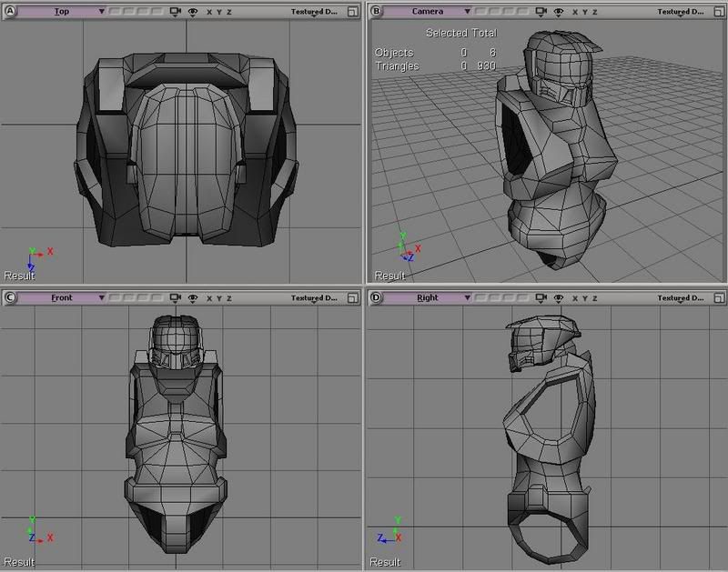Click the Result label in Right viewport
728x572 pixels.
click(385, 562)
